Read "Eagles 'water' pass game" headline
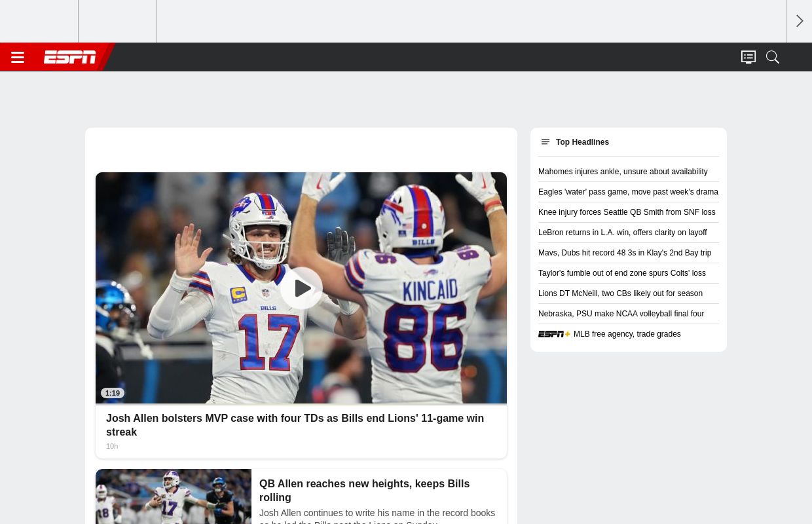Screen dimensions: 812x524 (x=628, y=192)
